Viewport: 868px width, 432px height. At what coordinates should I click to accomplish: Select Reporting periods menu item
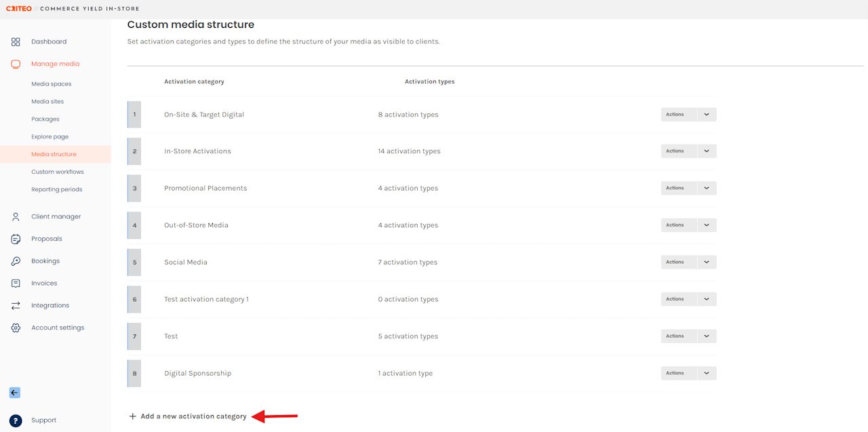[56, 190]
